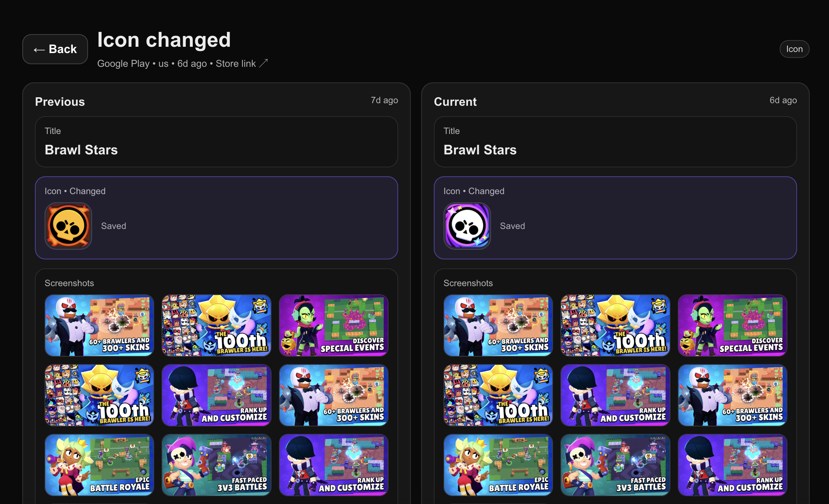Viewport: 829px width, 504px height.
Task: Open Current third-row 'Rank Up and Customize' screenshot
Action: click(732, 465)
